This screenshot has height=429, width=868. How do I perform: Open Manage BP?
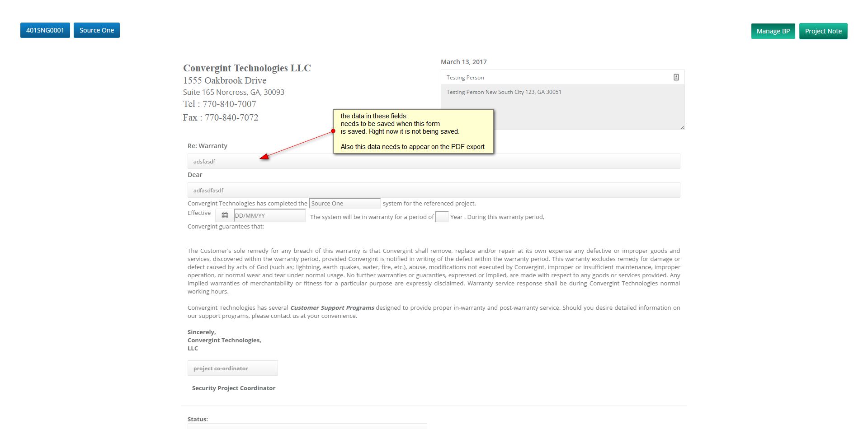click(773, 31)
